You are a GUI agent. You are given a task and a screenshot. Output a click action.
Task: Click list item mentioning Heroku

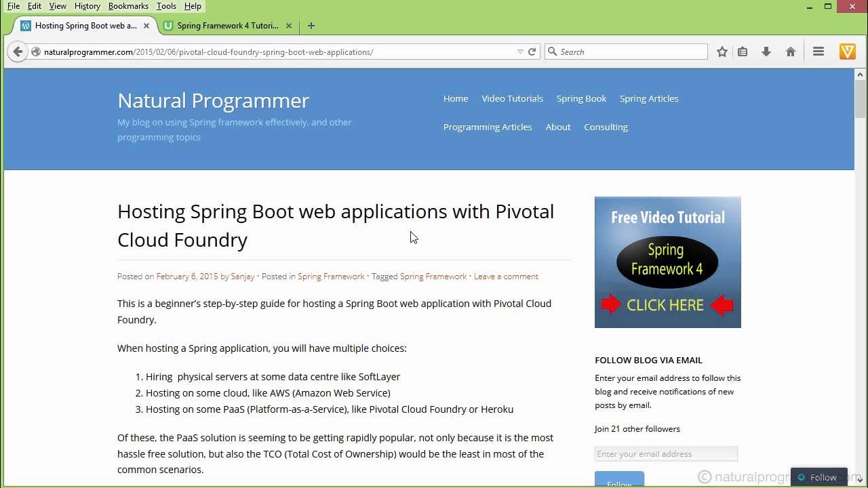point(330,409)
